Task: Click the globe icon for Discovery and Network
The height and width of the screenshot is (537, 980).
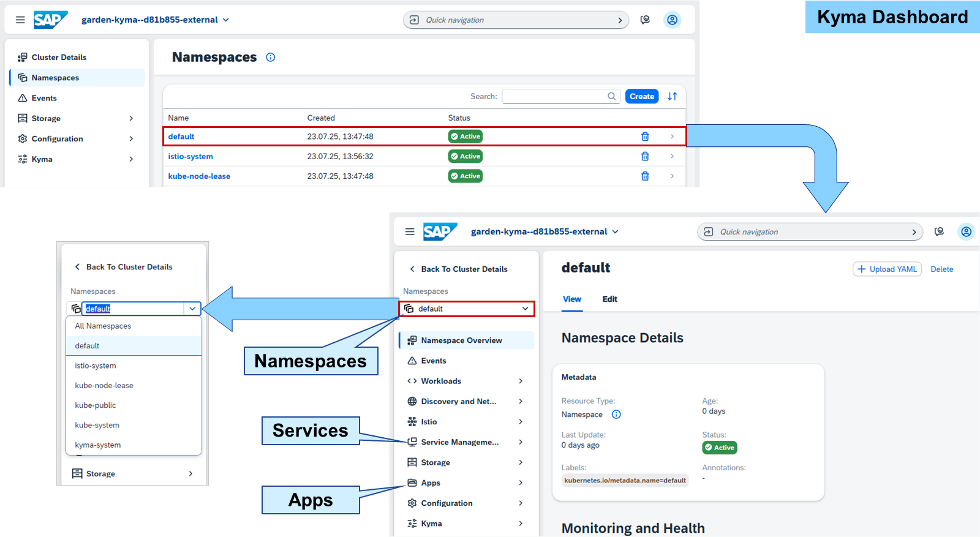Action: pyautogui.click(x=412, y=402)
